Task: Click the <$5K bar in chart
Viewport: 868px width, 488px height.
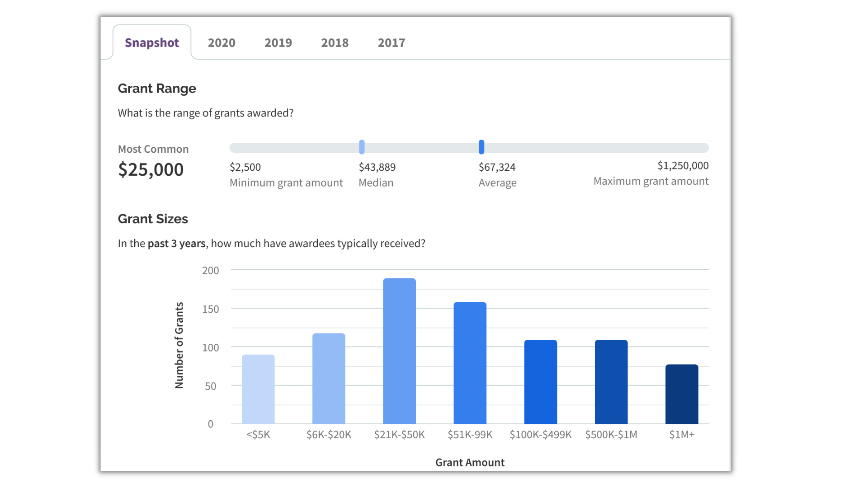Action: (x=258, y=389)
